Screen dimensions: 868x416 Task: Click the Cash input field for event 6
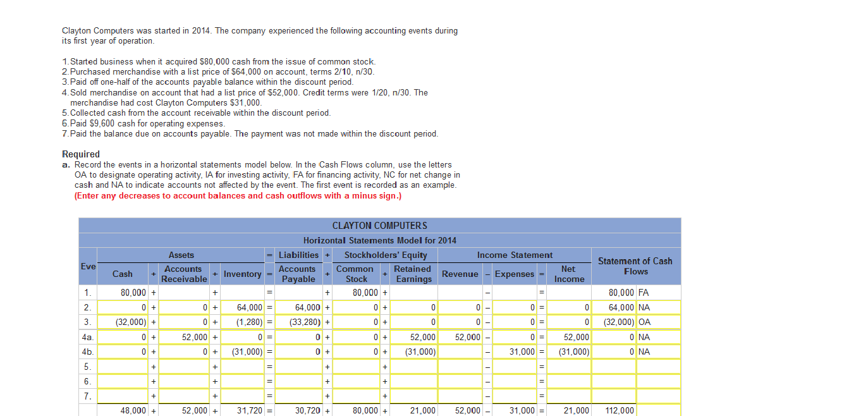123,382
